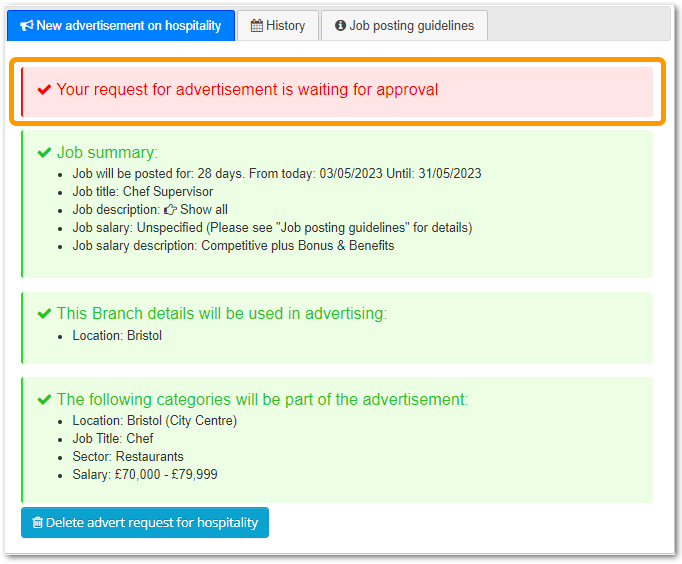The height and width of the screenshot is (564, 682).
Task: Click the megaphone icon in the advertisement tab
Action: pos(27,26)
